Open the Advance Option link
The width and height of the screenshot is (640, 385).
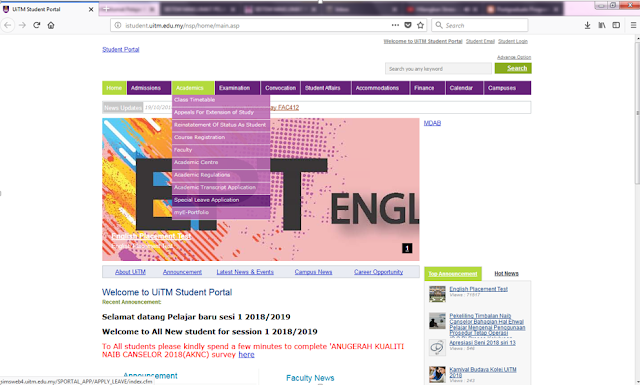pos(514,57)
